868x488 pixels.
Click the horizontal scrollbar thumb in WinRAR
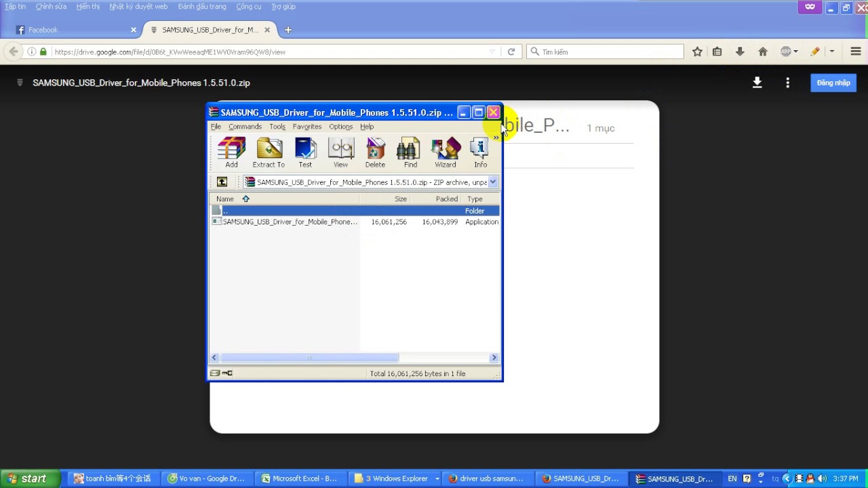point(309,357)
